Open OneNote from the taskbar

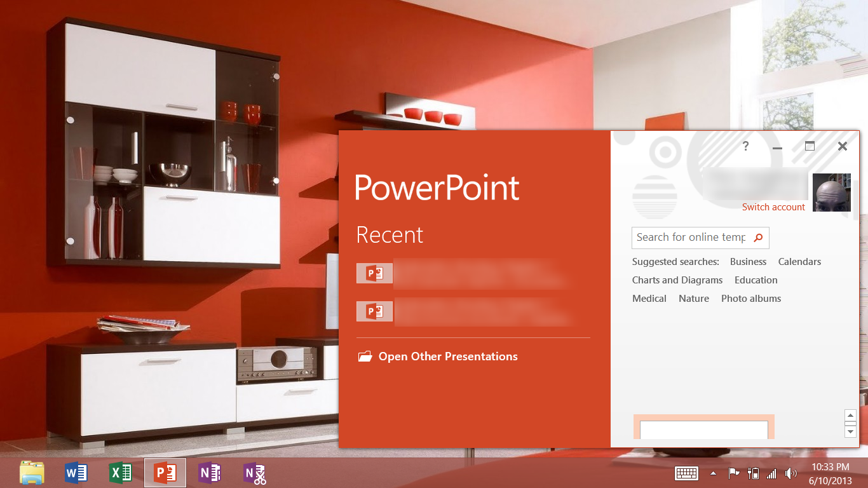(x=210, y=473)
